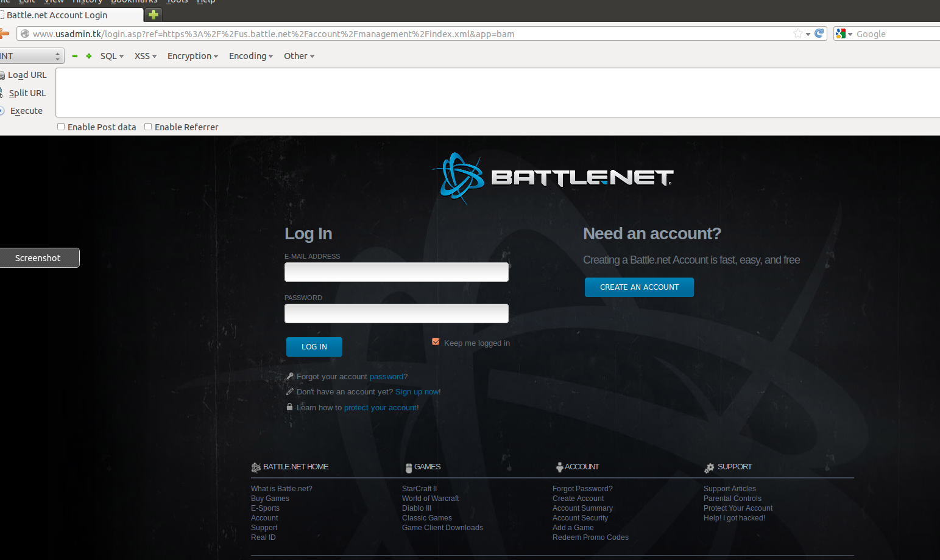The image size is (940, 560).
Task: Click the green plus icon in HackBar
Action: tap(89, 56)
